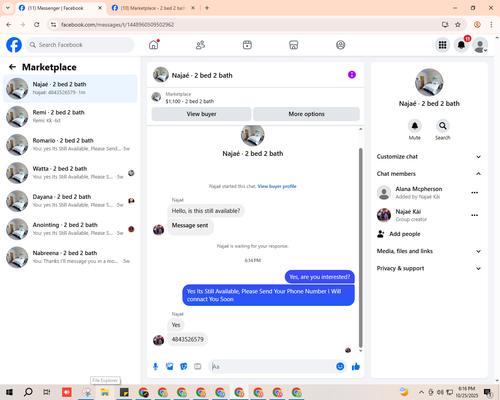Click the 'Yes, are you interested?' message
This screenshot has height=400, width=500.
point(320,277)
